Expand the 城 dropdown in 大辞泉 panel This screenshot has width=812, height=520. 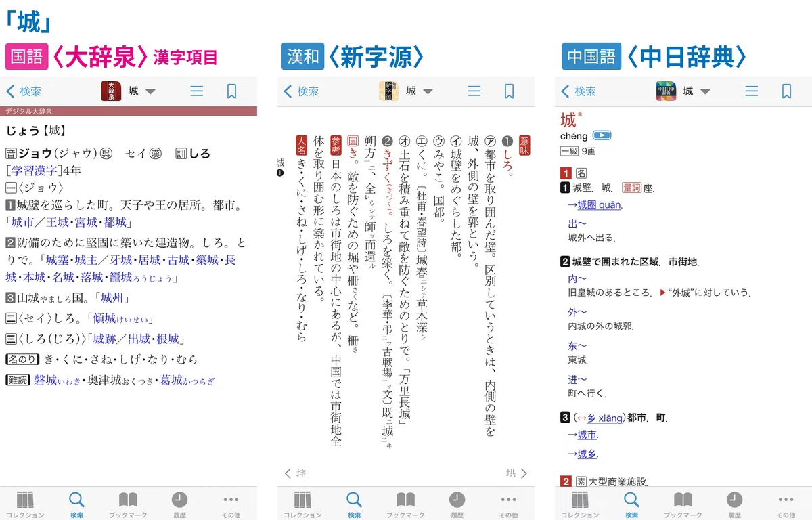tap(150, 91)
